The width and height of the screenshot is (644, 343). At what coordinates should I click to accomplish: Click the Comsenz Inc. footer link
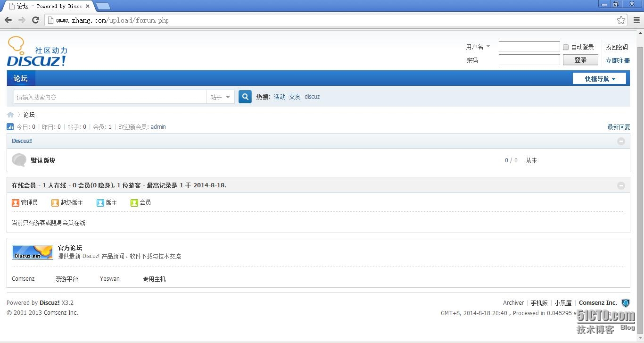[598, 303]
